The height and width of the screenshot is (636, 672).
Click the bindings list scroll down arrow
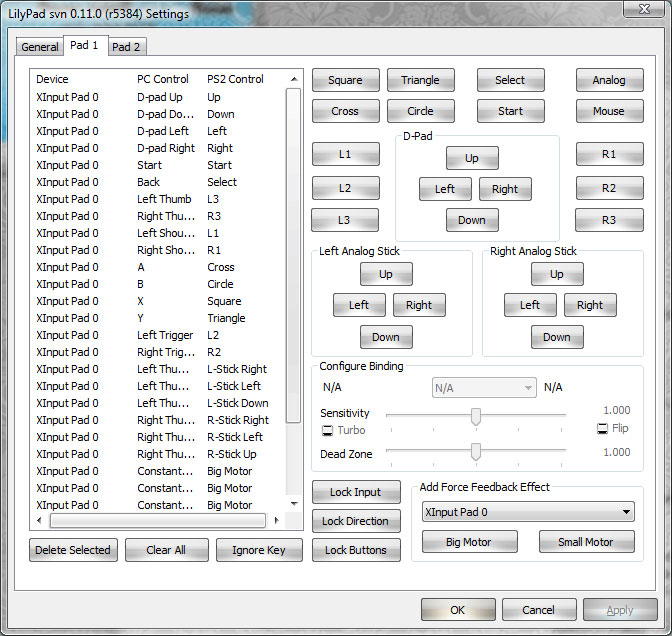294,503
